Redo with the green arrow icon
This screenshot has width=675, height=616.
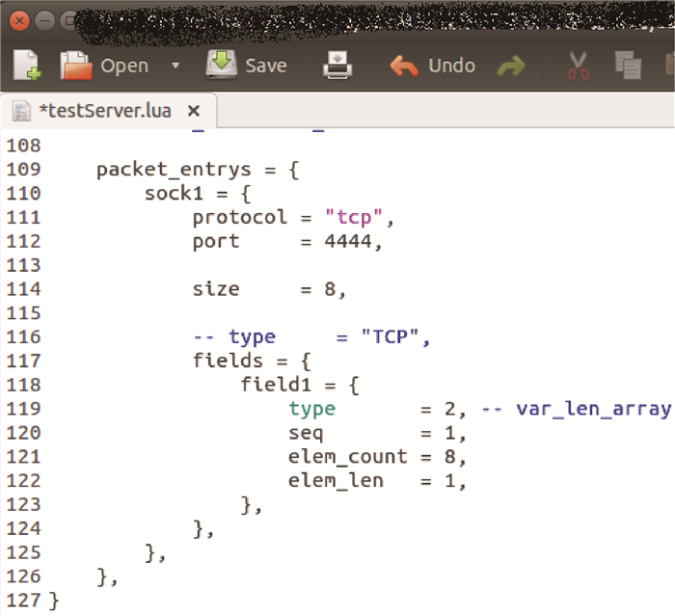511,66
